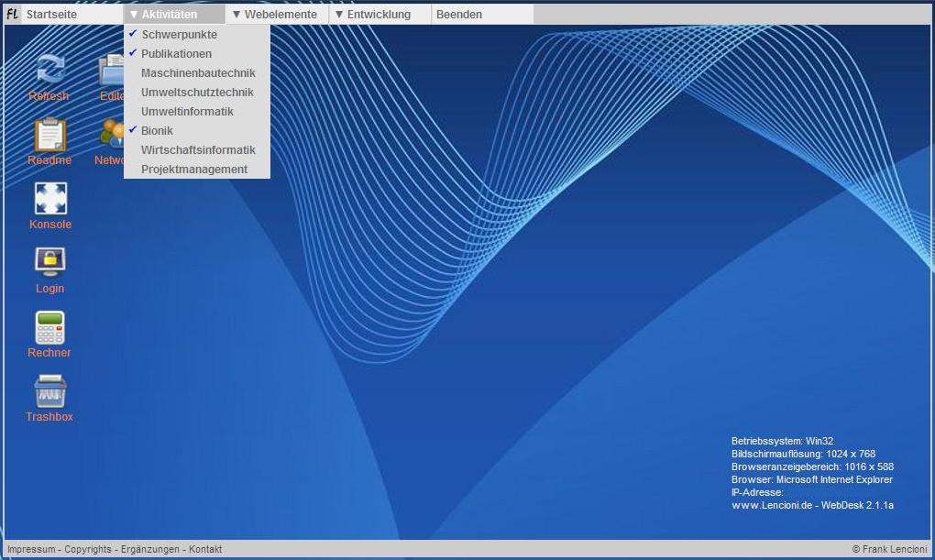Launch the Rechner calculator icon
The height and width of the screenshot is (560, 935).
49,327
